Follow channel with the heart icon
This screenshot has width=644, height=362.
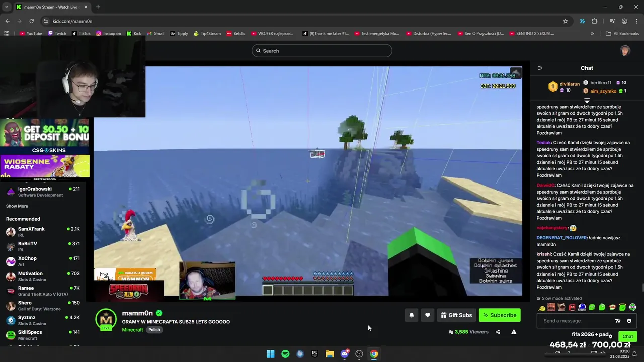coord(427,315)
